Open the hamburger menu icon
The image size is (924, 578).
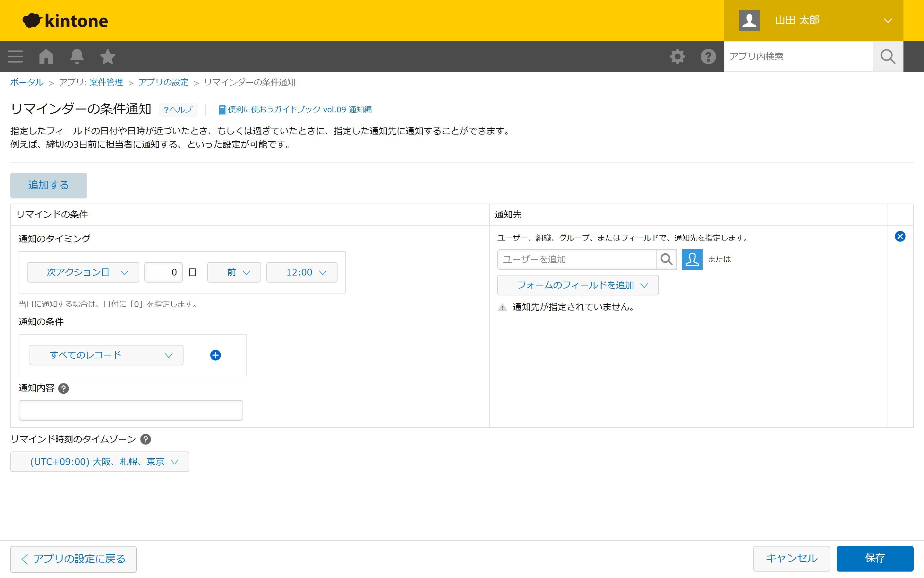[15, 56]
